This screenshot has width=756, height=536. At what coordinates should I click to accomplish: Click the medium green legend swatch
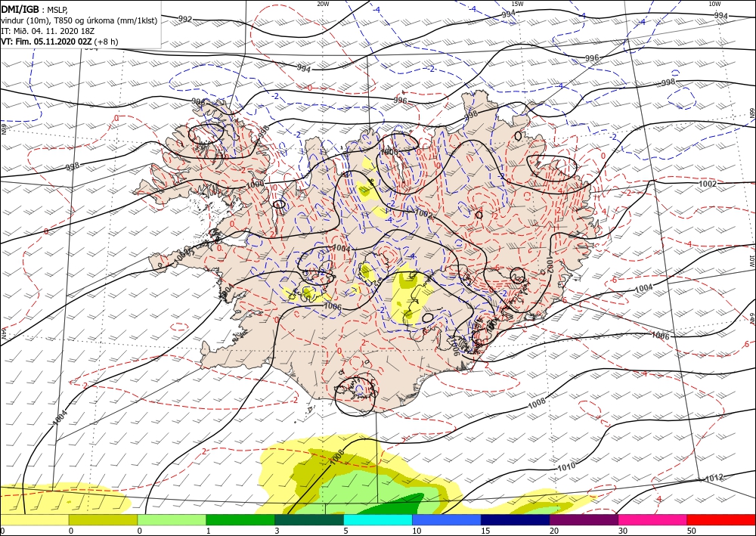tap(240, 519)
